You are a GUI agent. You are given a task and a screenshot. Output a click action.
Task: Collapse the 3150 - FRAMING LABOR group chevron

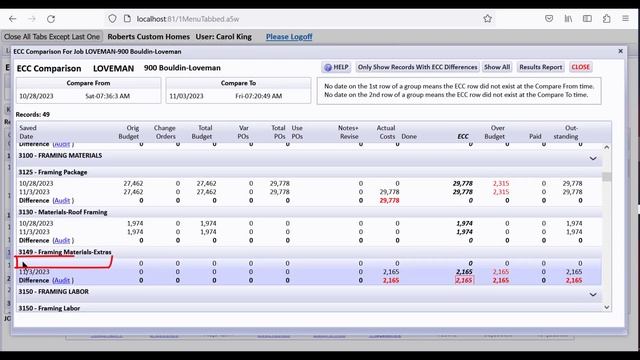coord(593,294)
